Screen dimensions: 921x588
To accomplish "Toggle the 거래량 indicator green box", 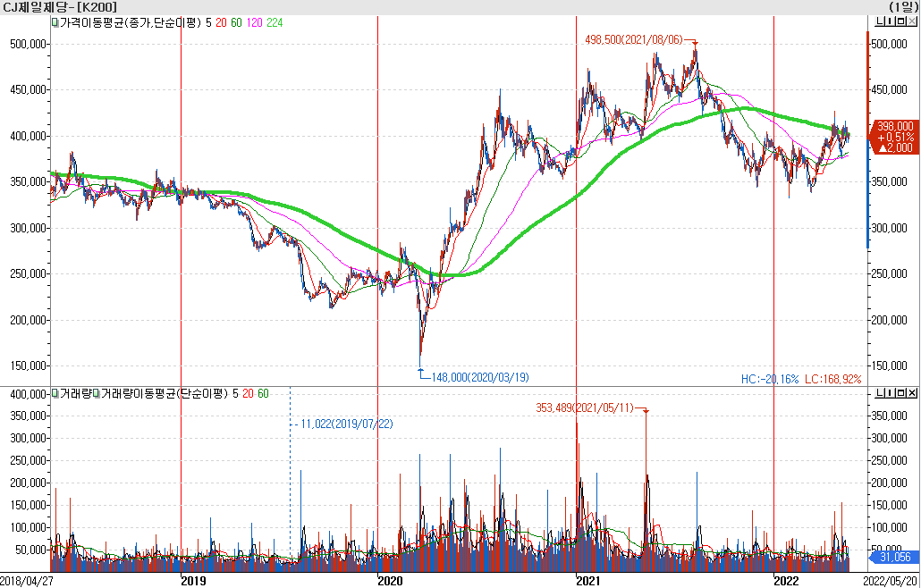I will (55, 393).
